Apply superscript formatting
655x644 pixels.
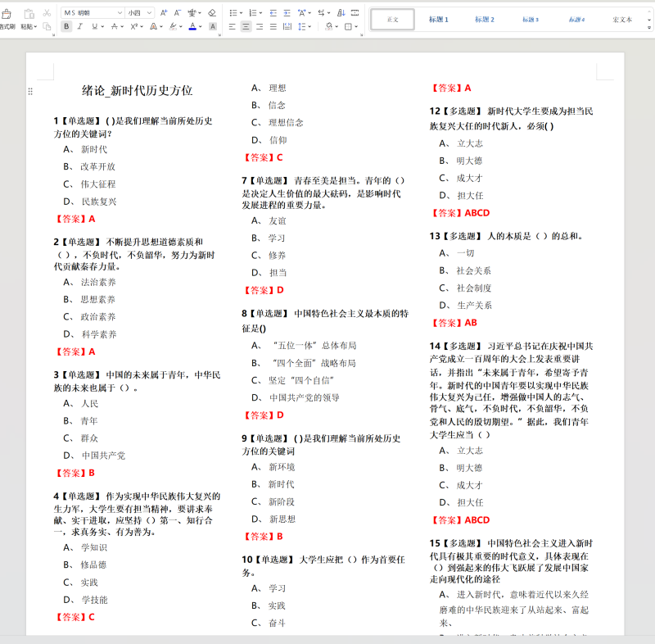[133, 27]
